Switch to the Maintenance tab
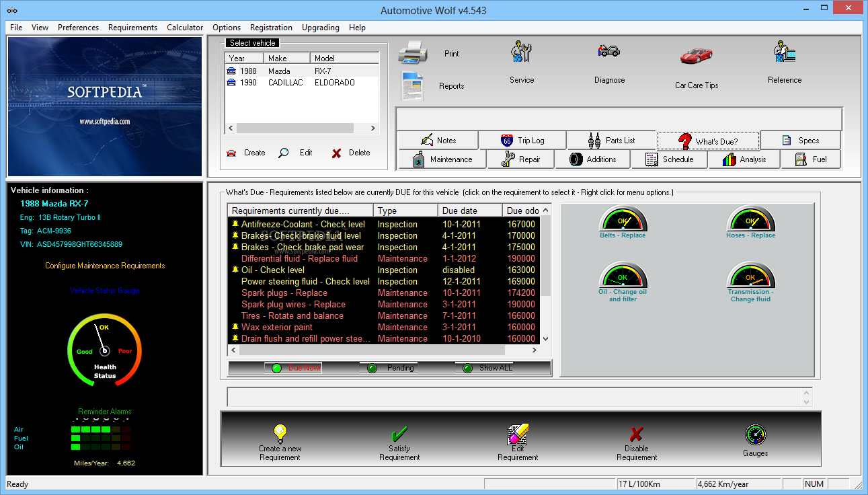The width and height of the screenshot is (868, 495). [x=442, y=159]
